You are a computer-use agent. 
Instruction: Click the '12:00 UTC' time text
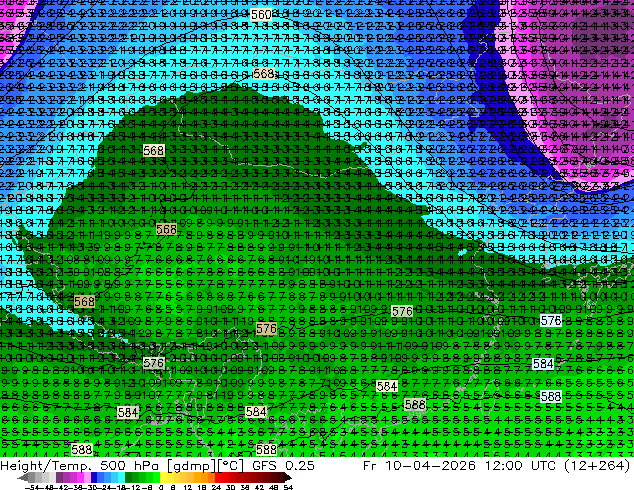point(519,466)
